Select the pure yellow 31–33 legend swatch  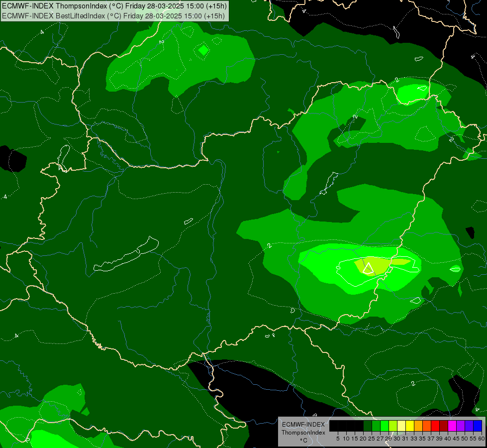tap(410, 426)
